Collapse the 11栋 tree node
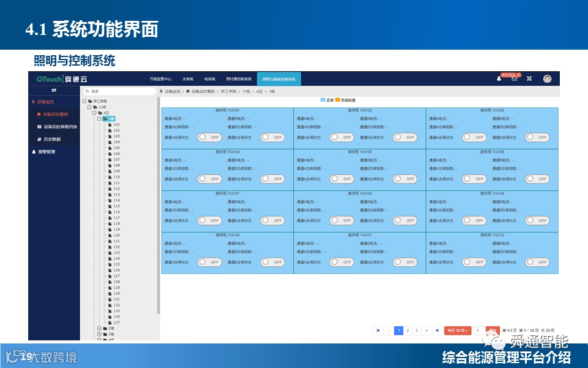The image size is (588, 368). click(89, 107)
